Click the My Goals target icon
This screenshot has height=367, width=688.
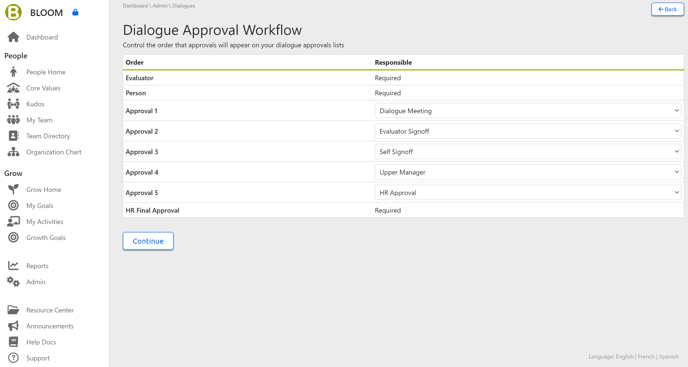pyautogui.click(x=13, y=205)
